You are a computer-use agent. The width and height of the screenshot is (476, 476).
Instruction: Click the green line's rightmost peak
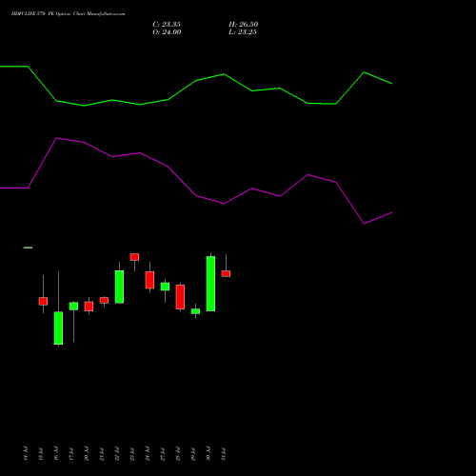coord(364,72)
